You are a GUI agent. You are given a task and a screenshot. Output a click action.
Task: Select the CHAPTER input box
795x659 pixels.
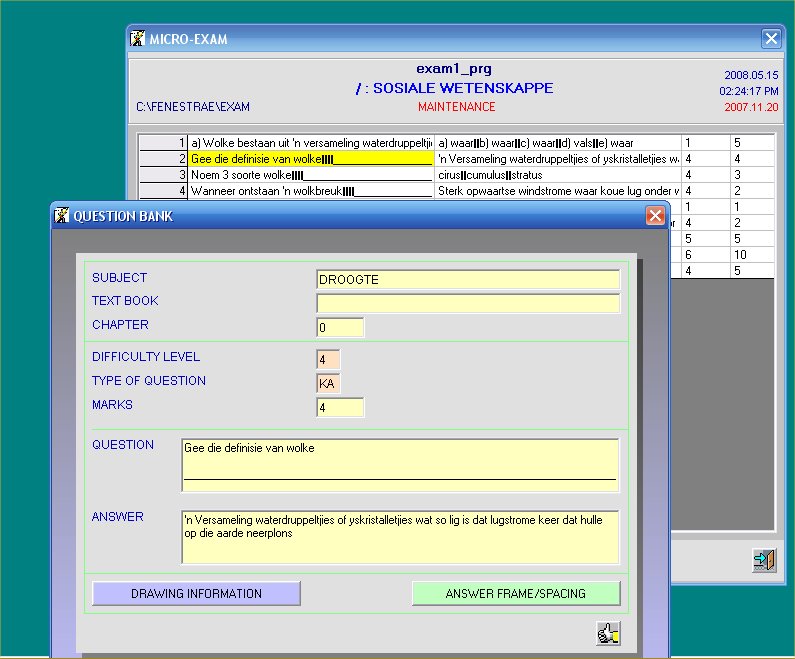tap(340, 328)
